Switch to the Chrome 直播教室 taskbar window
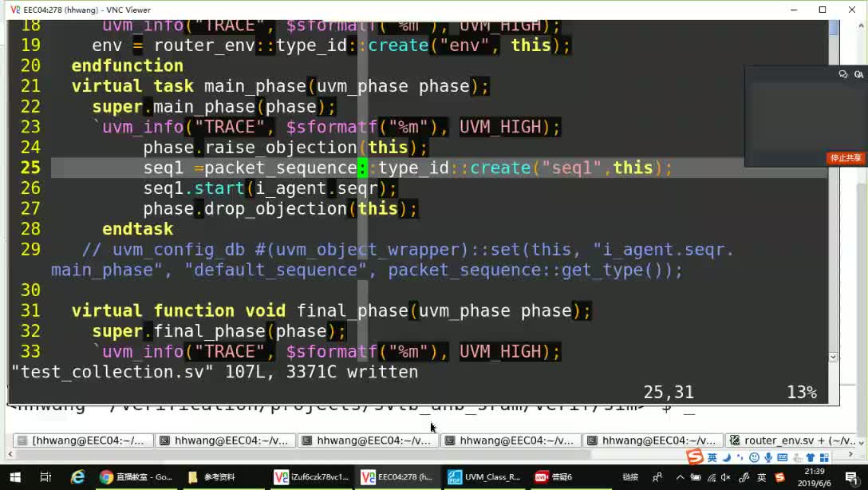This screenshot has height=490, width=868. pos(136,476)
